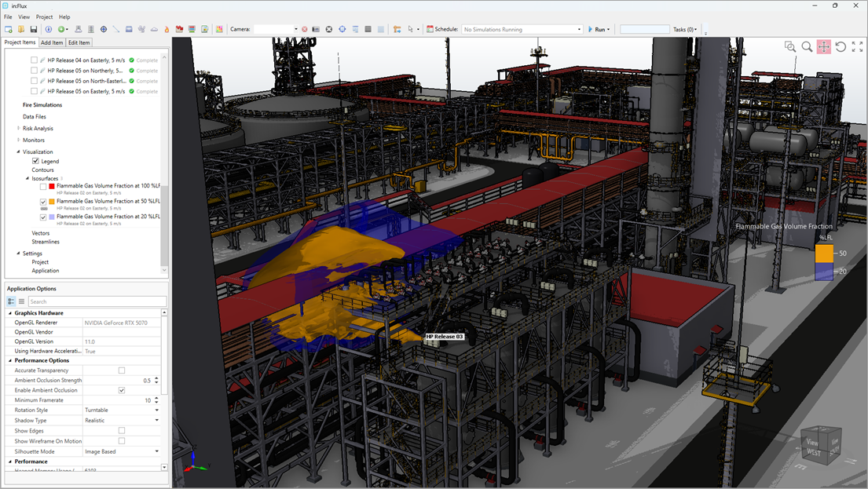Switch Application Options to alphabetical list view

(21, 301)
